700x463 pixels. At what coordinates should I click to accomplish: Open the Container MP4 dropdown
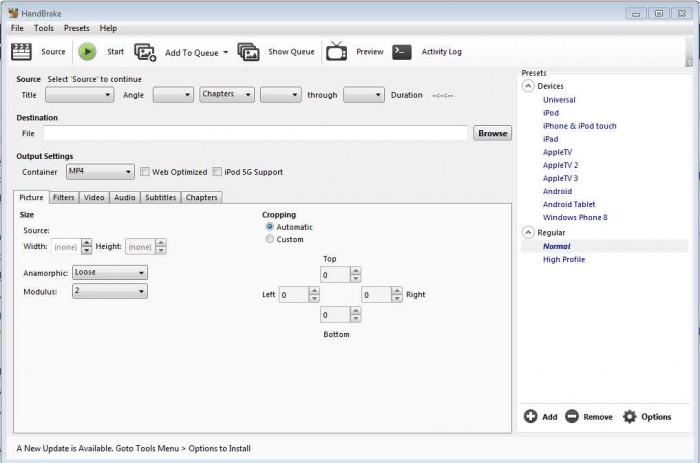(x=100, y=171)
